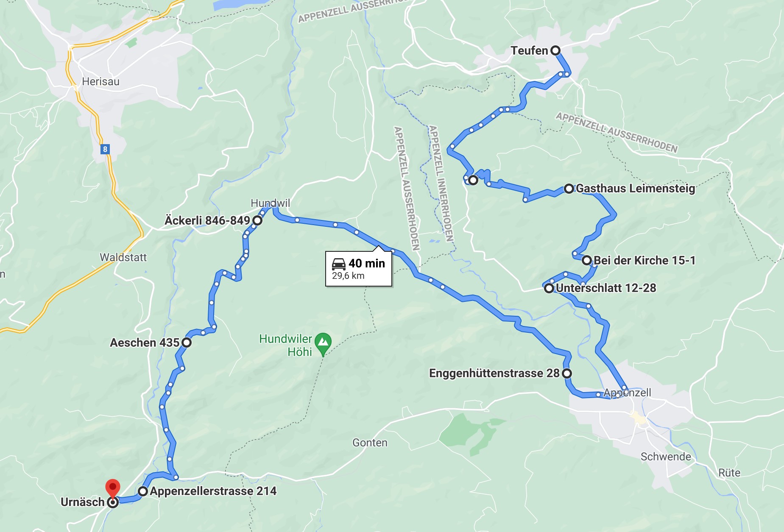Select the Herisau town label

pyautogui.click(x=100, y=81)
